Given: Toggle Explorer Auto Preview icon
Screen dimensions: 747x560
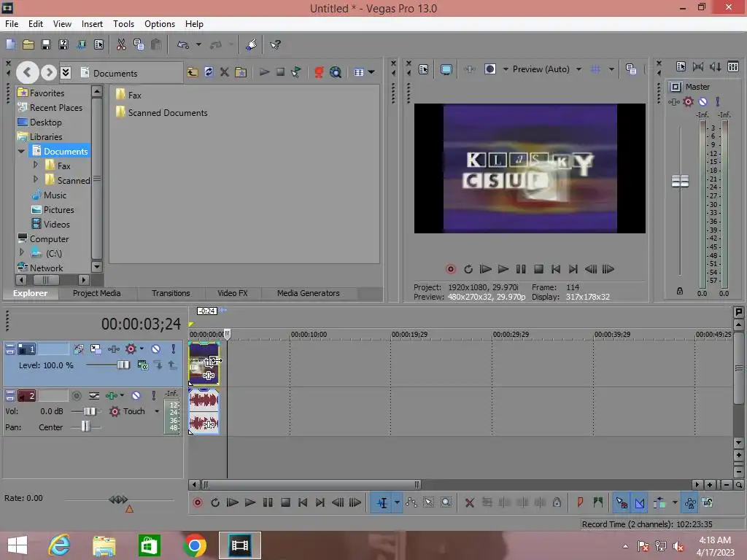Looking at the screenshot, I should click(296, 72).
